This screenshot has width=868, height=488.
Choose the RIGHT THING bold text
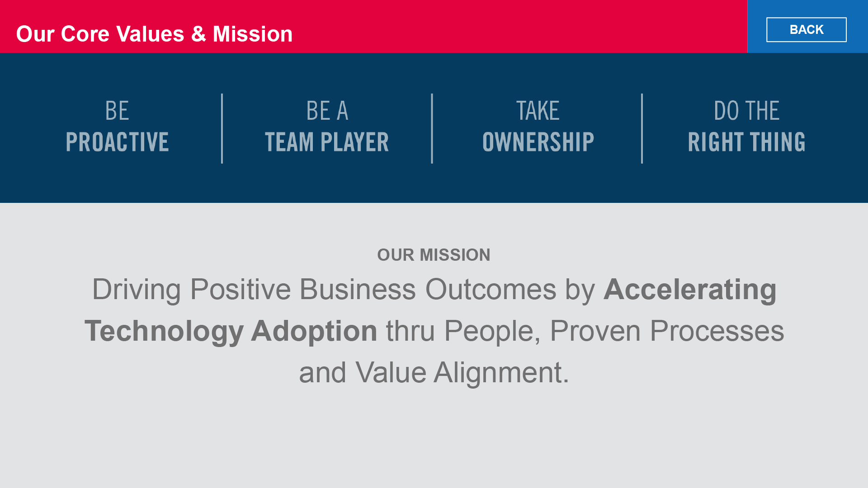(746, 142)
